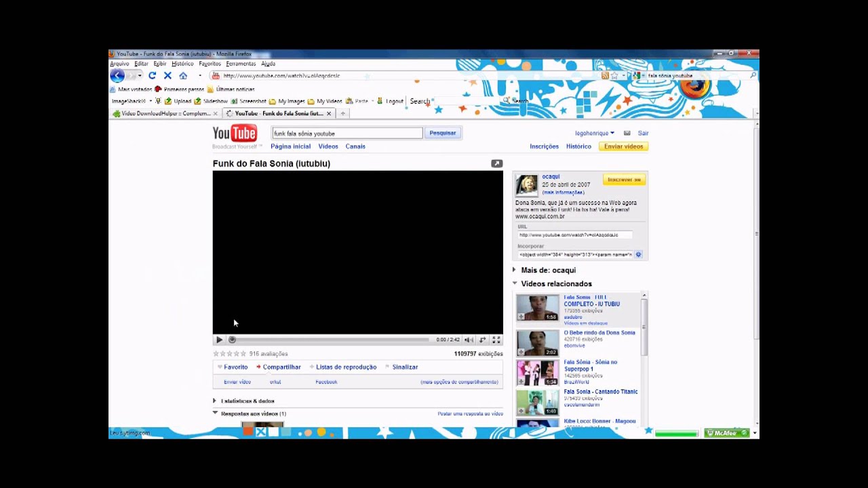868x488 pixels.
Task: Click the YouTube search input field
Action: tap(347, 134)
